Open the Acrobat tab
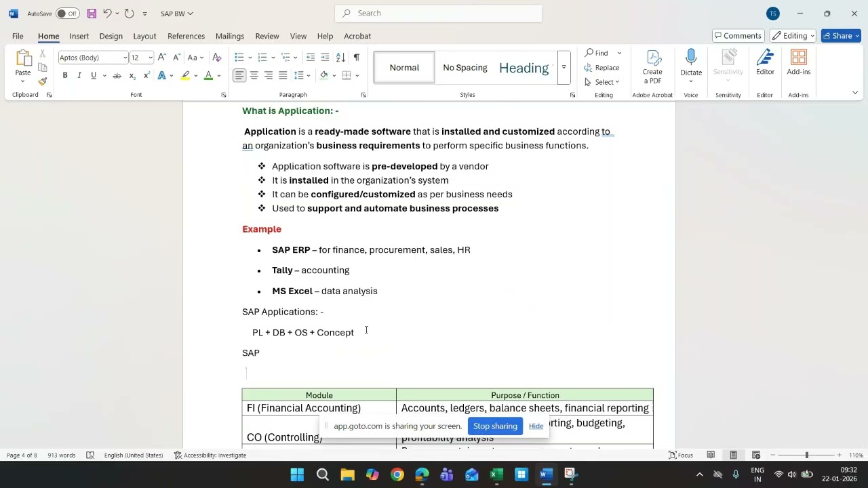 tap(357, 36)
